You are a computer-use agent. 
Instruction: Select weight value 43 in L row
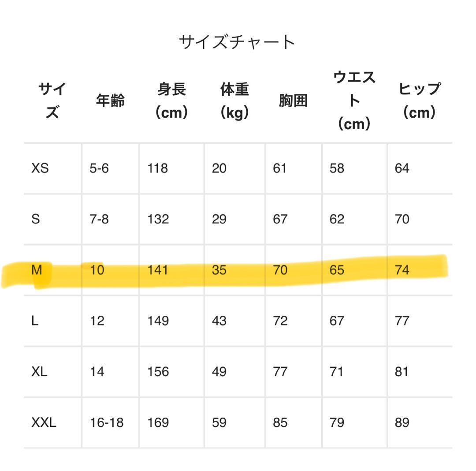click(219, 321)
